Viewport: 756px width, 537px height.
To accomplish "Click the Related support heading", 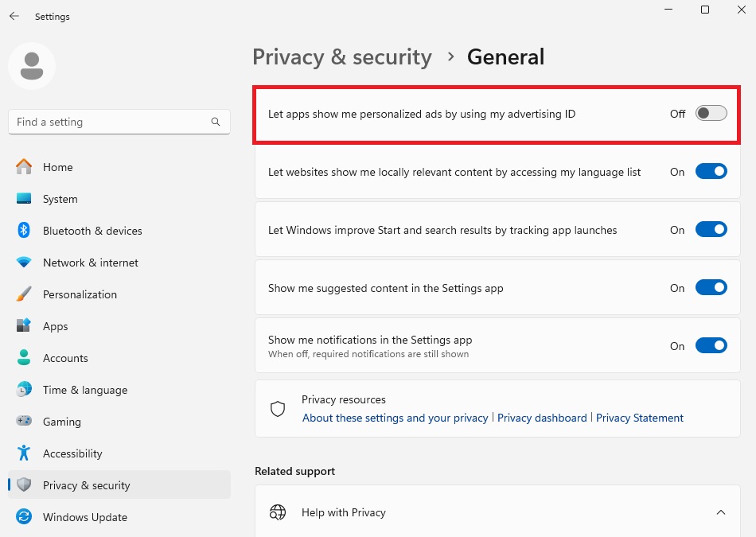I will [x=294, y=472].
